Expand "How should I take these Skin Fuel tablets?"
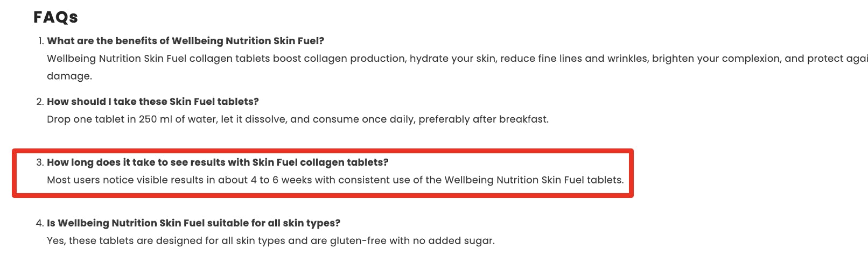This screenshot has height=270, width=868. [153, 102]
